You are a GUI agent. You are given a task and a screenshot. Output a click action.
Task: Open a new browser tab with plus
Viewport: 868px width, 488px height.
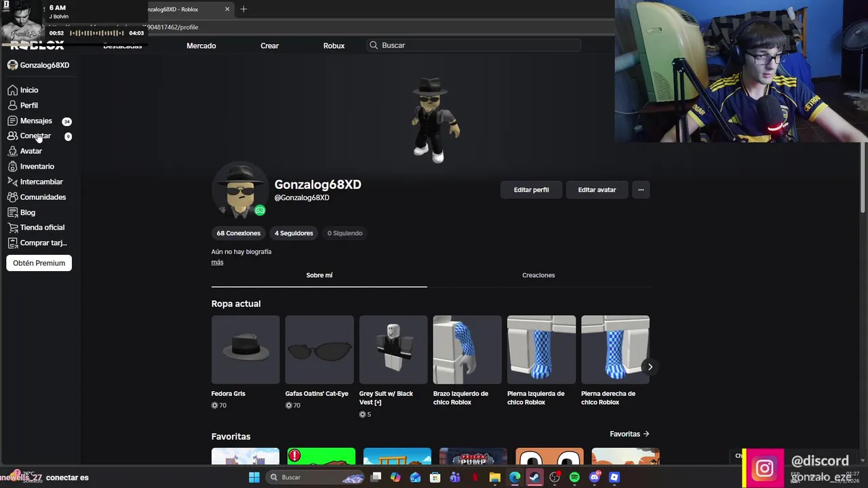tap(243, 9)
